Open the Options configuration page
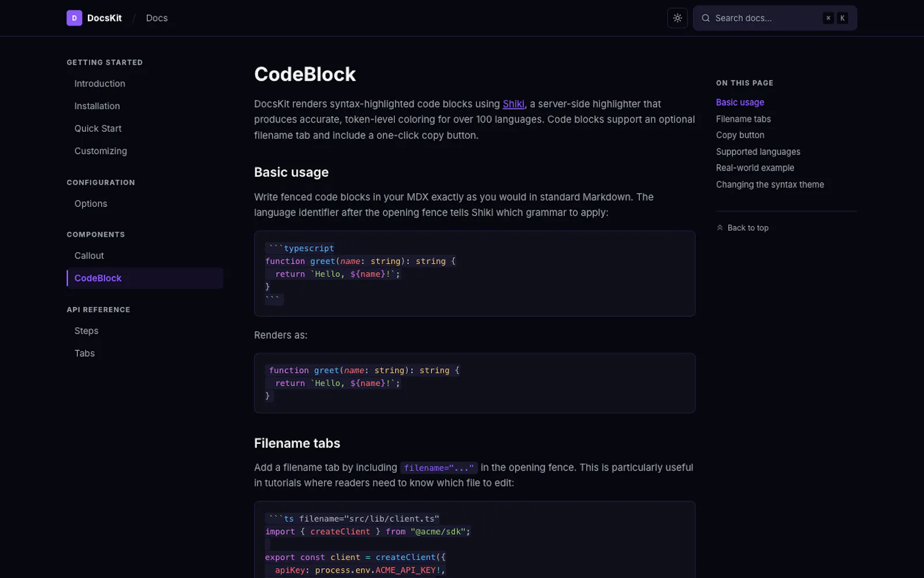 pyautogui.click(x=91, y=203)
